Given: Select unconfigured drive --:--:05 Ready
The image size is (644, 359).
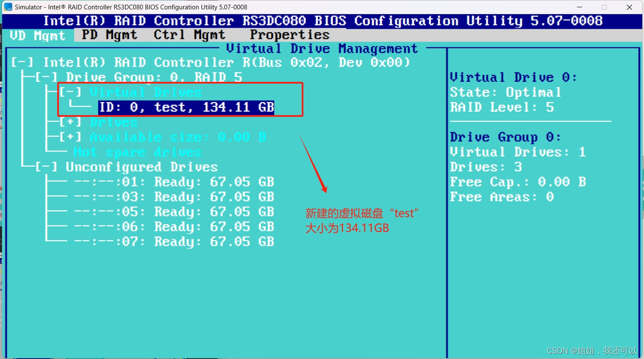Looking at the screenshot, I should [x=174, y=212].
